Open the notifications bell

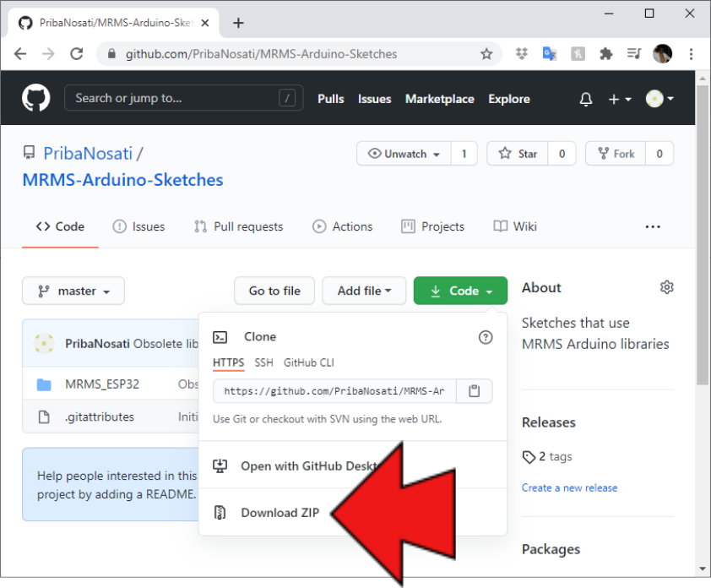point(586,99)
